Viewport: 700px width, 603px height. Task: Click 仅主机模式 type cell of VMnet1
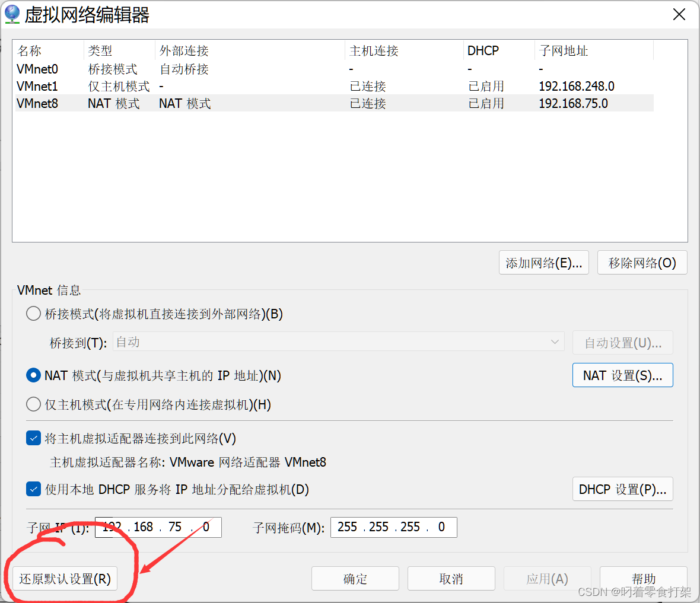(119, 86)
